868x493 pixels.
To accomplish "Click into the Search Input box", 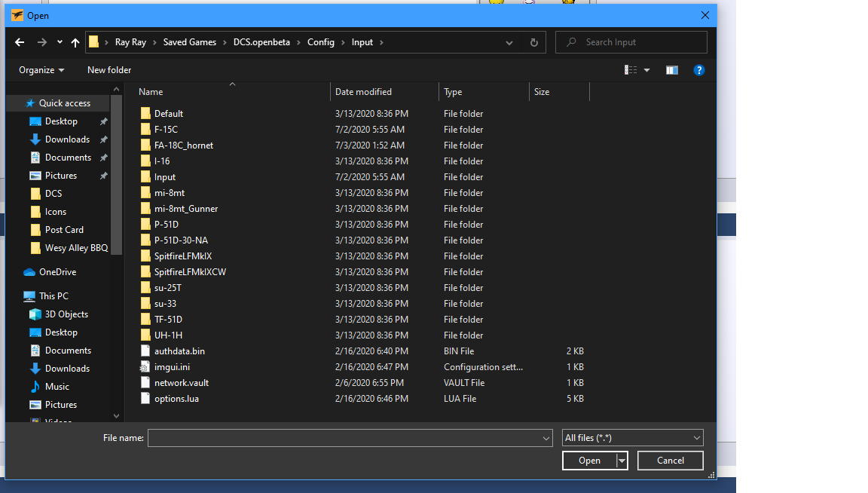I will (631, 42).
